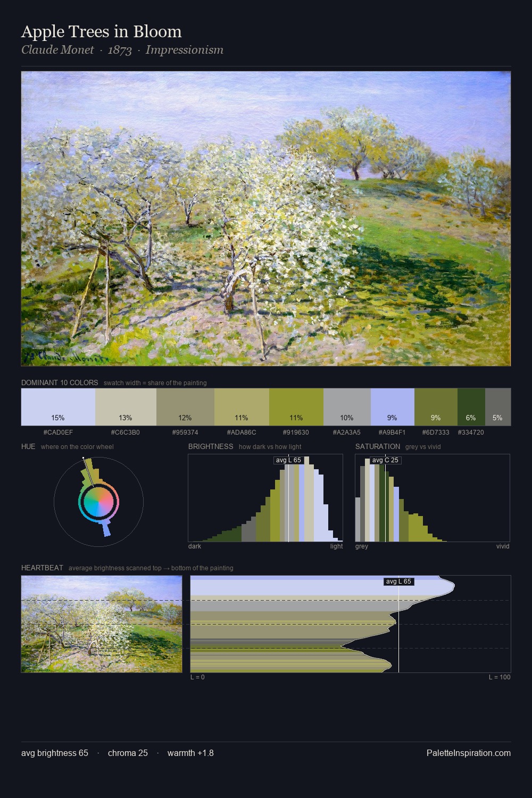Click the hex code label #ADA86C
Image resolution: width=532 pixels, height=798 pixels.
242,433
